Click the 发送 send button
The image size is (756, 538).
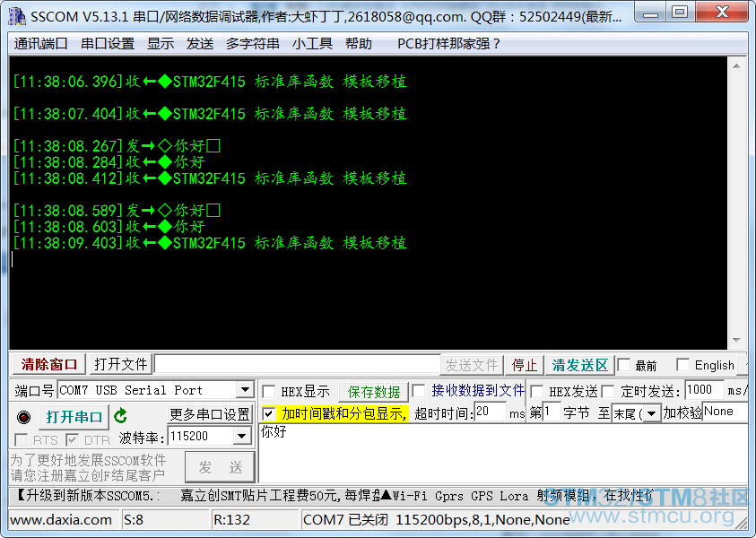[221, 466]
